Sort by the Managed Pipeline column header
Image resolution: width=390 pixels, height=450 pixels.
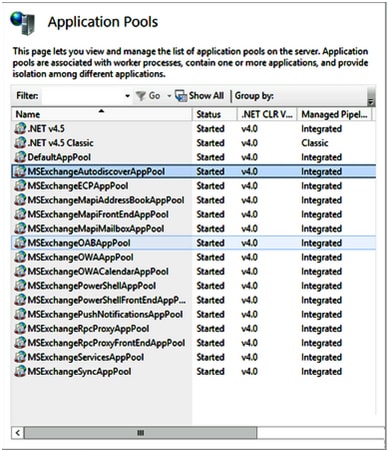pyautogui.click(x=334, y=114)
